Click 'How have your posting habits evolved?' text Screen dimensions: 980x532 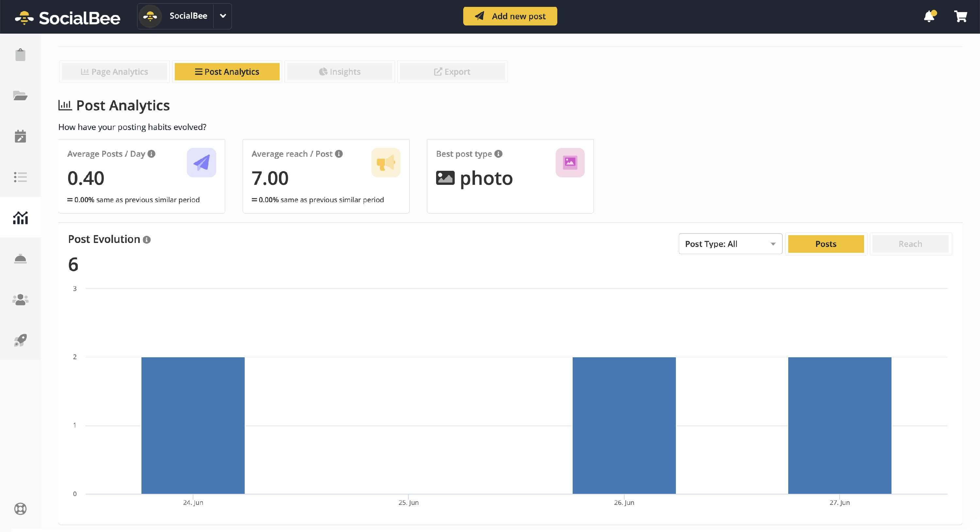point(132,127)
